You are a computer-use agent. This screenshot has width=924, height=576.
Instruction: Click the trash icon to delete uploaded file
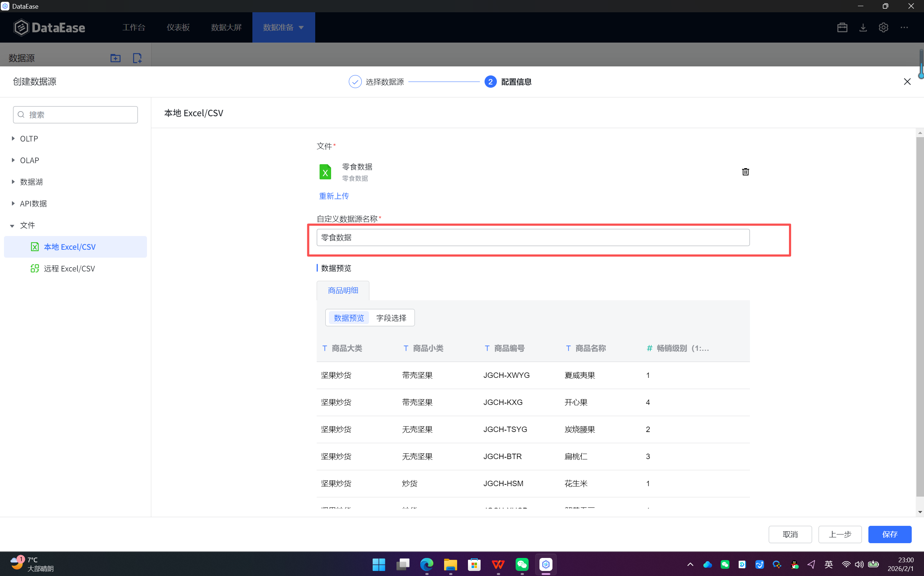[745, 172]
